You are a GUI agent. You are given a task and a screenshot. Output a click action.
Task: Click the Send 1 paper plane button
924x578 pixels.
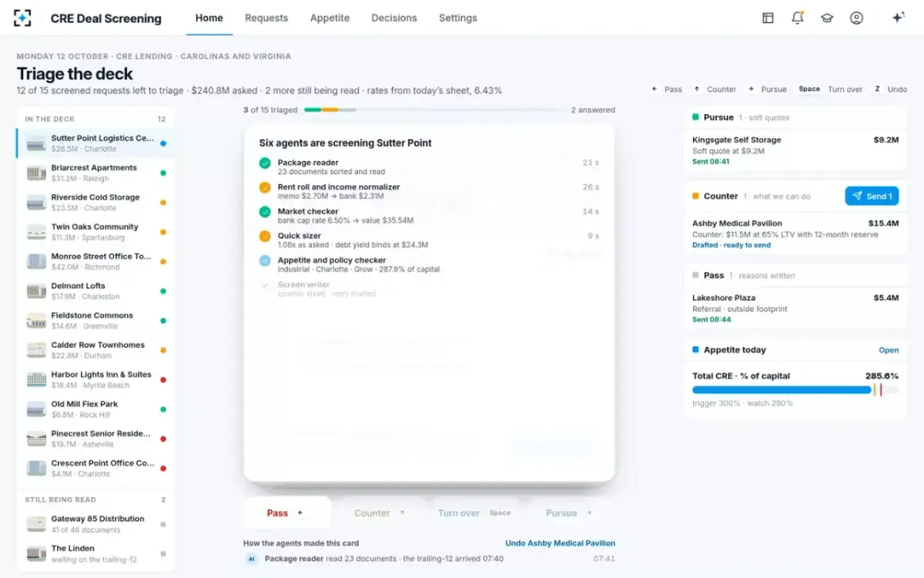(x=872, y=196)
